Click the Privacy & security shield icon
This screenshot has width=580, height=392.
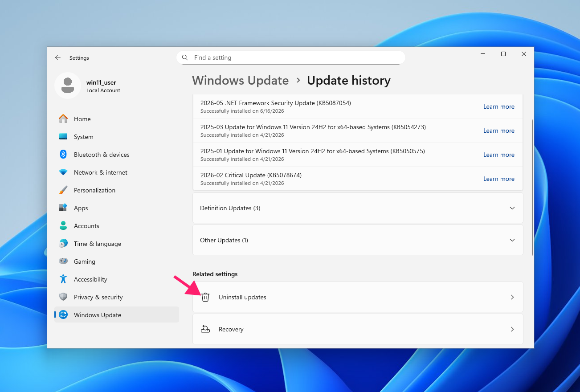[63, 297]
